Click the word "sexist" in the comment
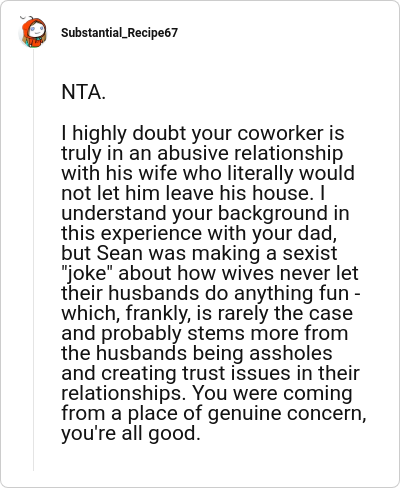 pos(310,253)
